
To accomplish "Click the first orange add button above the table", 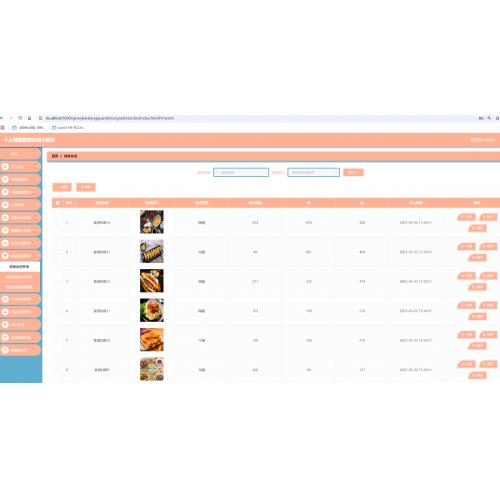I will coord(62,187).
